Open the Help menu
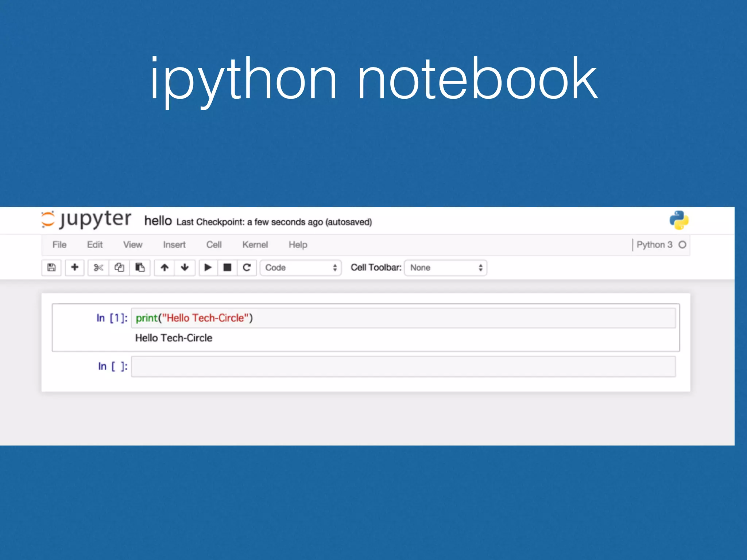This screenshot has height=560, width=747. point(298,245)
